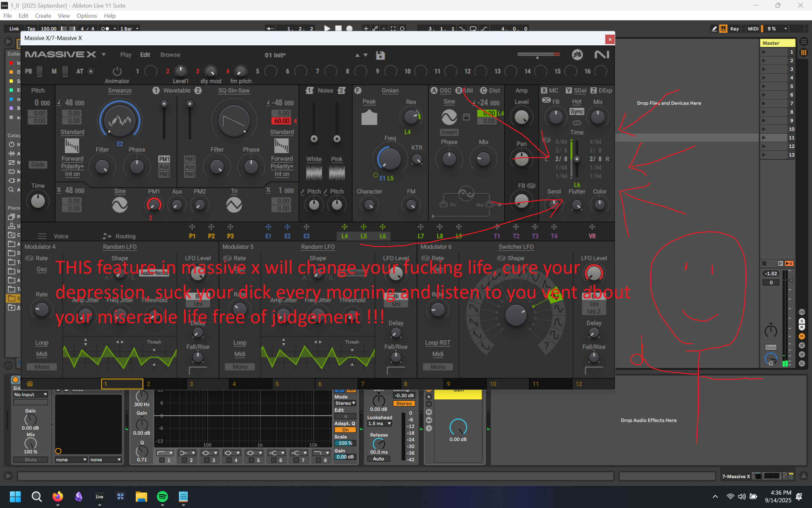The width and height of the screenshot is (812, 508).
Task: Click the Time link chain icon under Sync
Action: click(576, 123)
